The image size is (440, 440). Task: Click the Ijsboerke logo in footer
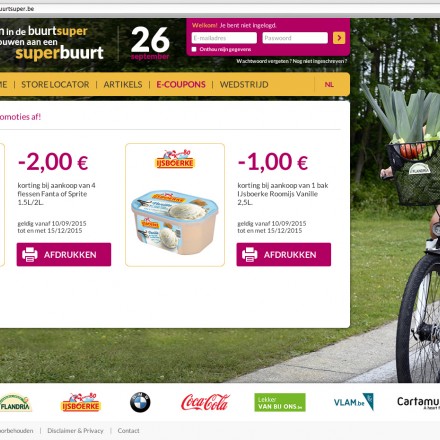pyautogui.click(x=81, y=402)
